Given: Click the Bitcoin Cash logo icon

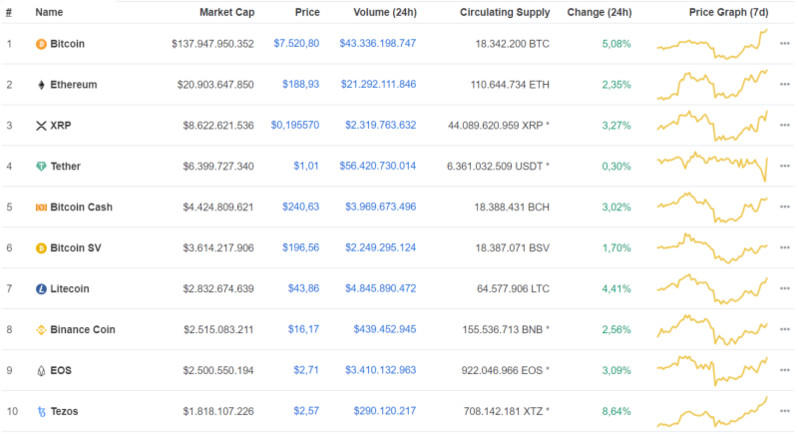Looking at the screenshot, I should [41, 207].
